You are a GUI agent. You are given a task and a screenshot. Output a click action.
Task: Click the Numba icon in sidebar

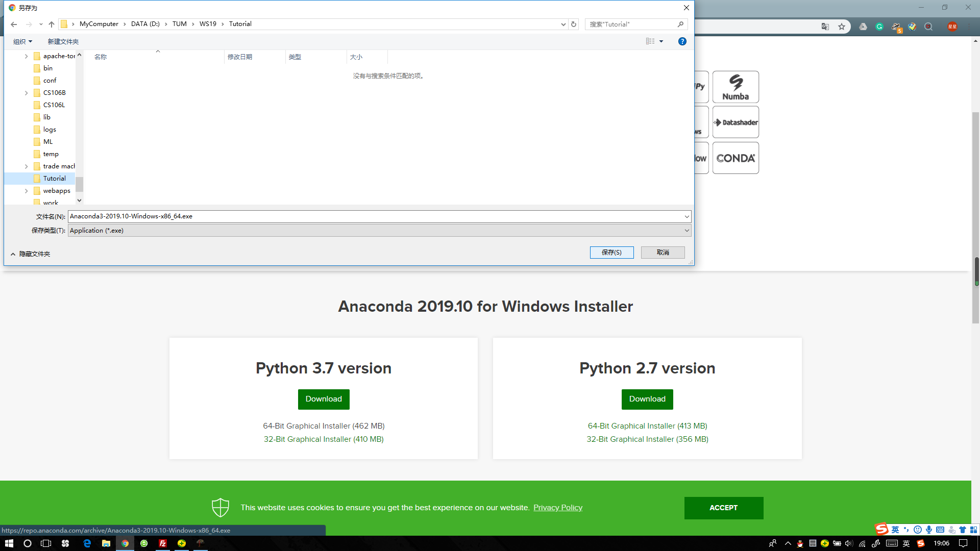point(736,86)
